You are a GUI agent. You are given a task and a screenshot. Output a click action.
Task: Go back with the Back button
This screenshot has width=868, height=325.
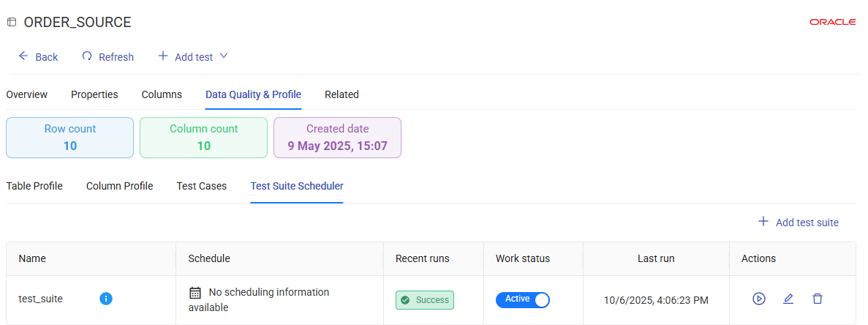pos(38,56)
